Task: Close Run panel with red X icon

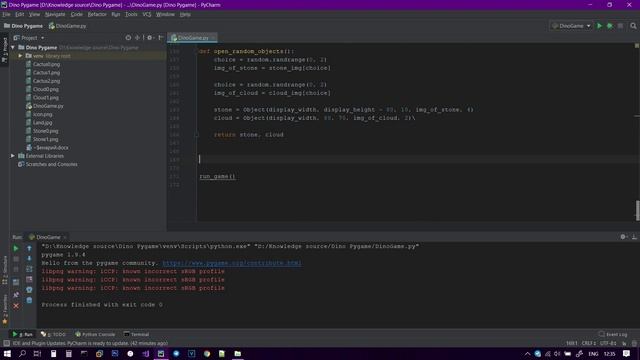Action: click(16, 306)
